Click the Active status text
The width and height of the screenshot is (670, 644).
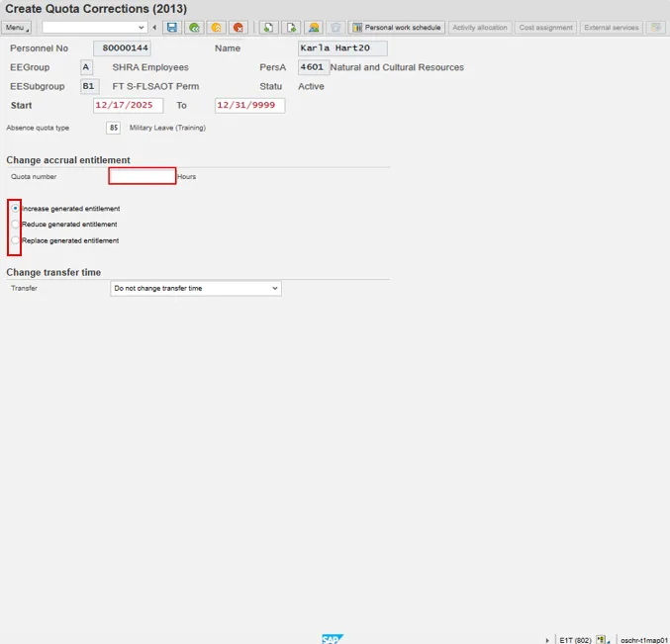[x=311, y=86]
